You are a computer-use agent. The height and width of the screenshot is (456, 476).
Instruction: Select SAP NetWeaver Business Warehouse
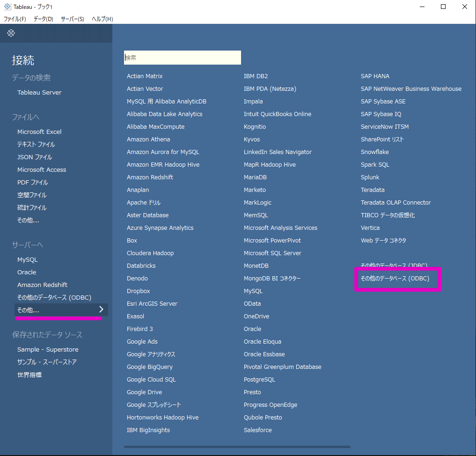click(411, 89)
